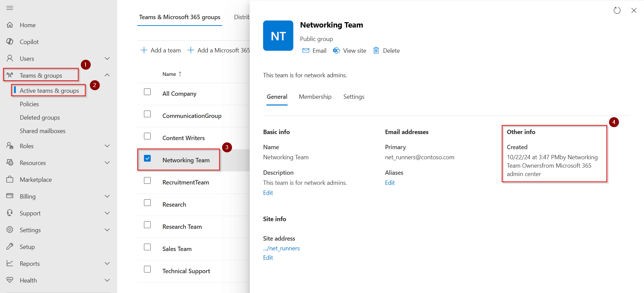Viewport: 644px width, 293px height.
Task: Switch to the Membership tab
Action: [315, 97]
